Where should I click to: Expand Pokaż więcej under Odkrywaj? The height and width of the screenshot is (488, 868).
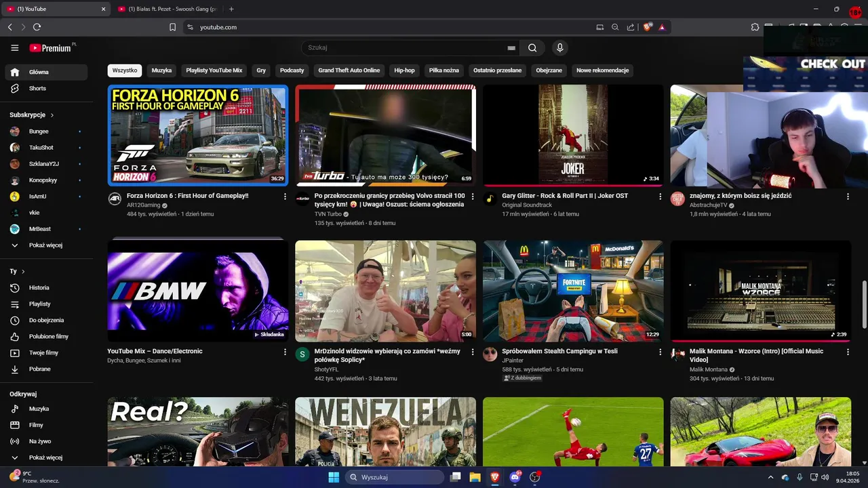coord(46,457)
